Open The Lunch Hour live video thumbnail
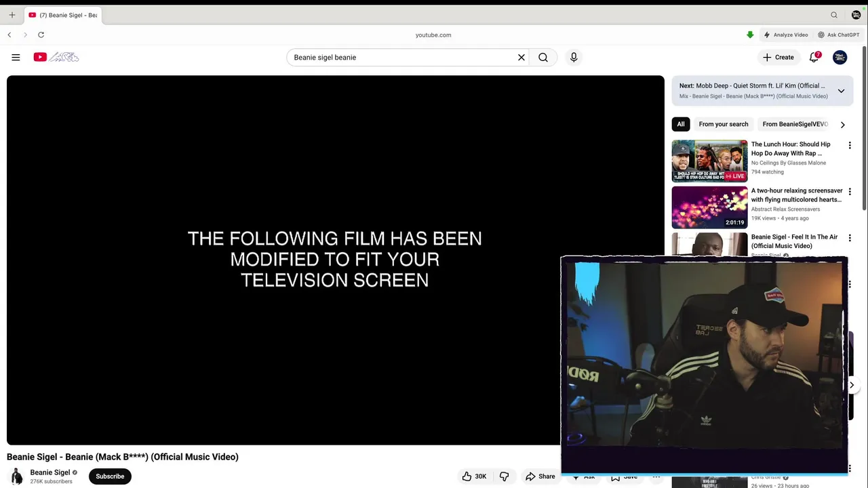868x488 pixels. 709,161
